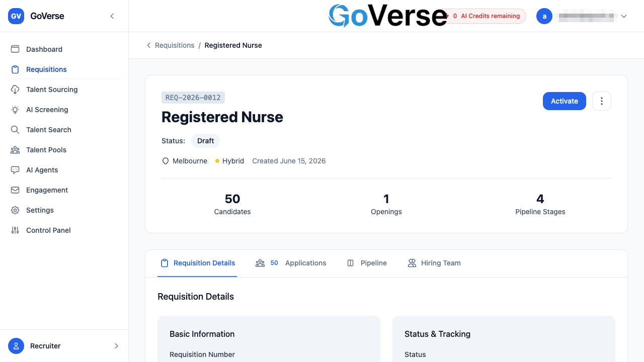Click the 1 Openings statistic

(386, 204)
